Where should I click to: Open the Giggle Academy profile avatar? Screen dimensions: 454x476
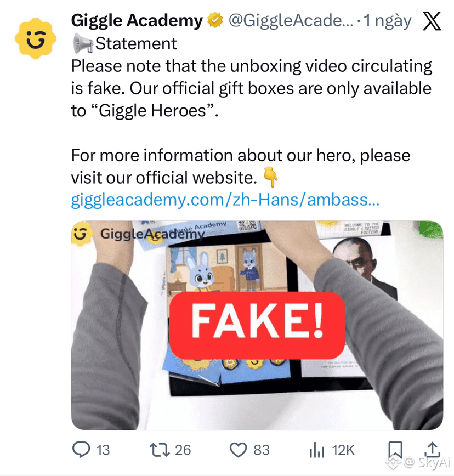coord(36,38)
